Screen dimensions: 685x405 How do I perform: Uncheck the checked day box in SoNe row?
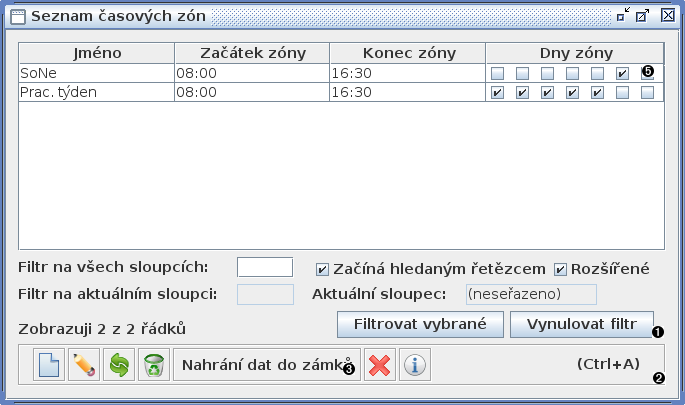[x=622, y=73]
